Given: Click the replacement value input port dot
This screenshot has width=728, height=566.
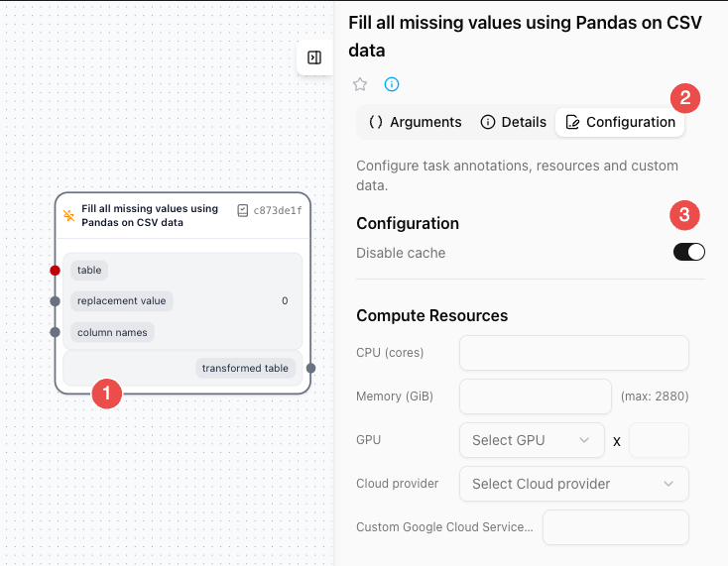Looking at the screenshot, I should (x=56, y=300).
